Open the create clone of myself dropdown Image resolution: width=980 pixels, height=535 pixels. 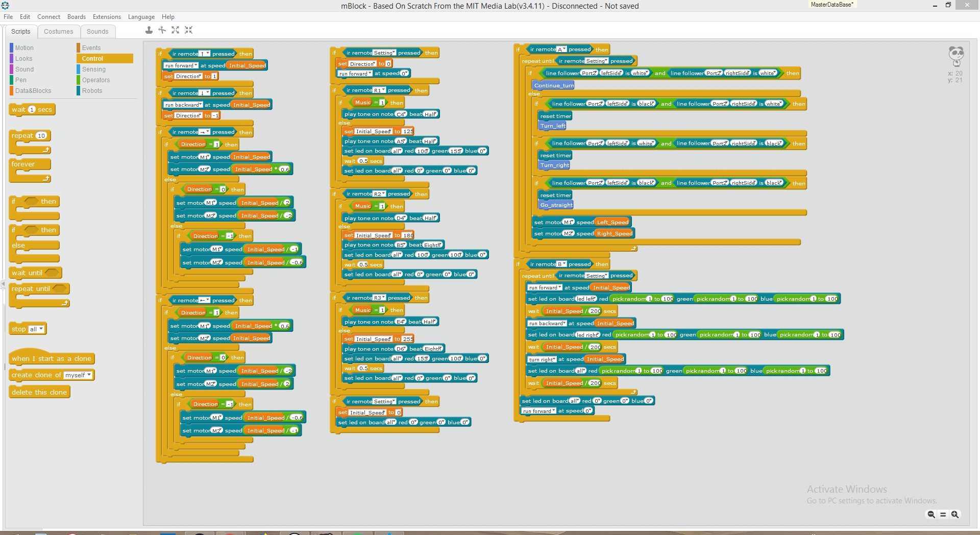point(78,375)
